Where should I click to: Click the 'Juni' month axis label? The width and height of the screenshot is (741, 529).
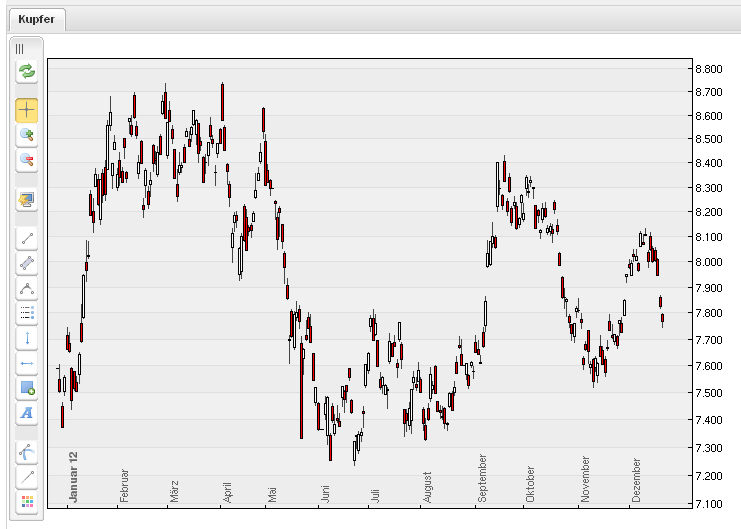[x=325, y=494]
